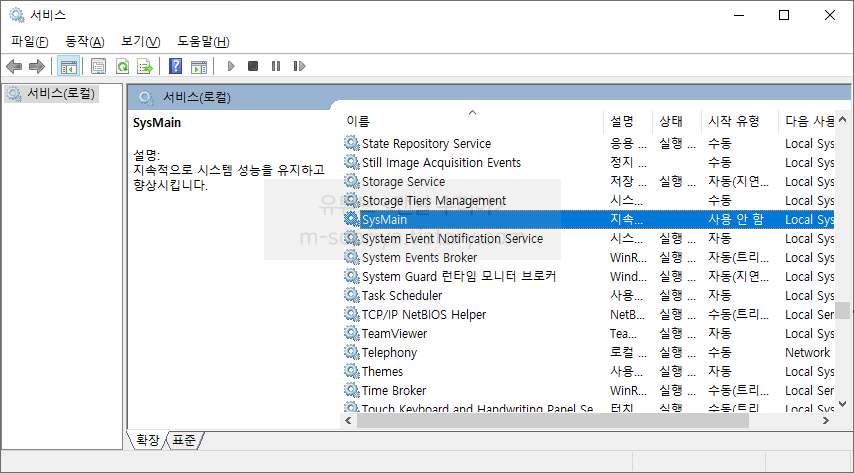
Task: Open the 도움말(H) menu
Action: (203, 41)
